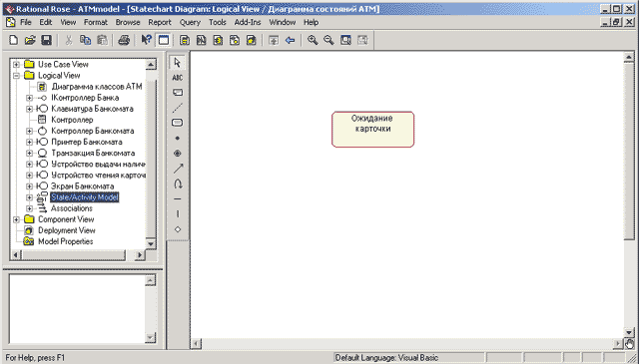Expand Транзакция Банкомата node
This screenshot has height=364, width=639.
[x=29, y=154]
